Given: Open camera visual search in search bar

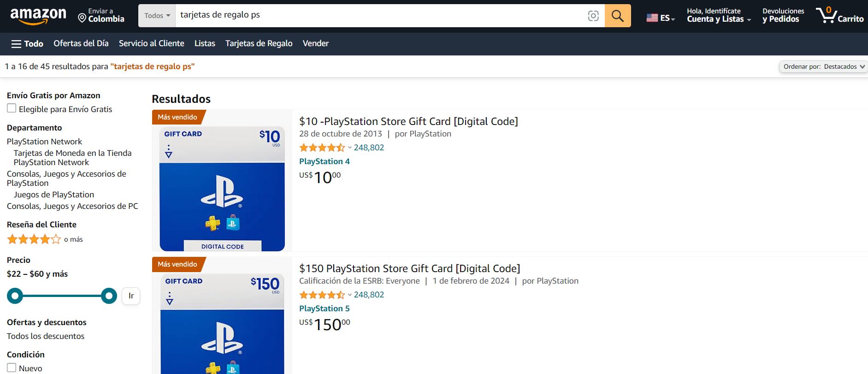Looking at the screenshot, I should coord(593,16).
